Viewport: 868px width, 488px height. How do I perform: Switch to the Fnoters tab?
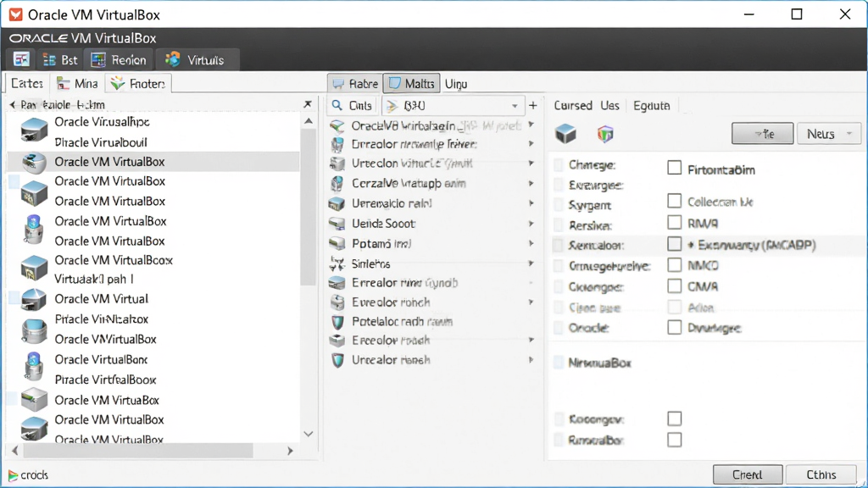coord(138,84)
